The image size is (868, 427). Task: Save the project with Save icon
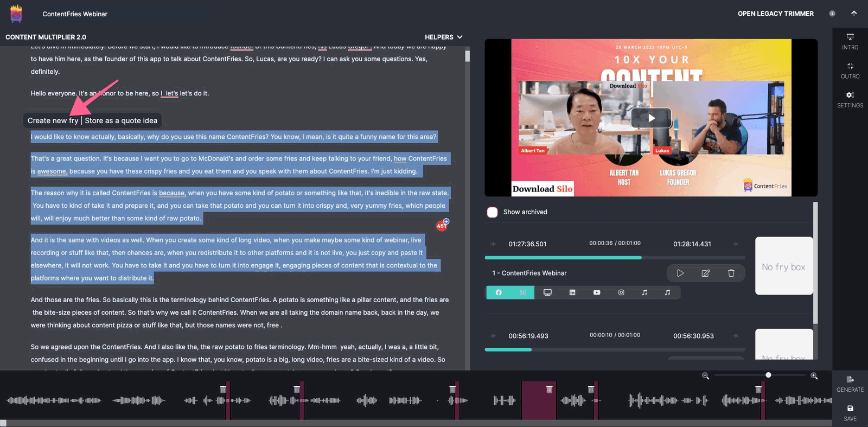point(850,413)
